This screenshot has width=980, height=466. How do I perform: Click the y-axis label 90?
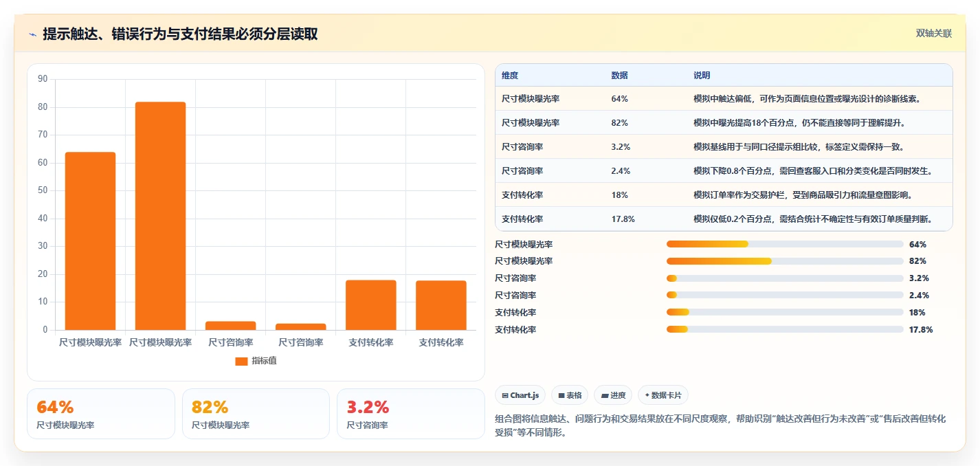tap(43, 79)
